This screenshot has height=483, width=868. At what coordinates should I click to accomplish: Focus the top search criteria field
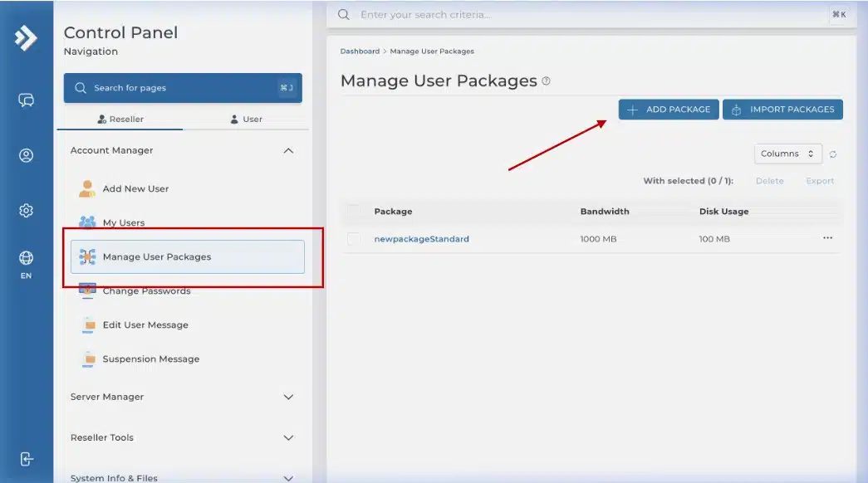pos(591,15)
